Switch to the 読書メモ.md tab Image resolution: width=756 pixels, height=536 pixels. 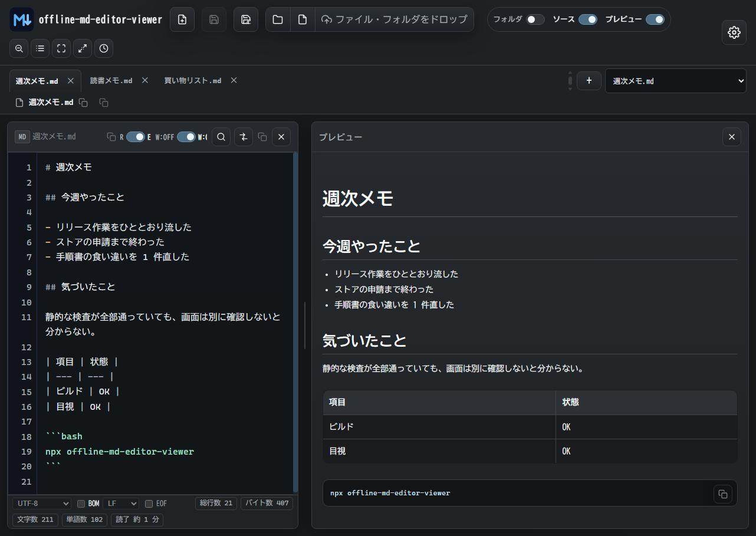pyautogui.click(x=111, y=80)
